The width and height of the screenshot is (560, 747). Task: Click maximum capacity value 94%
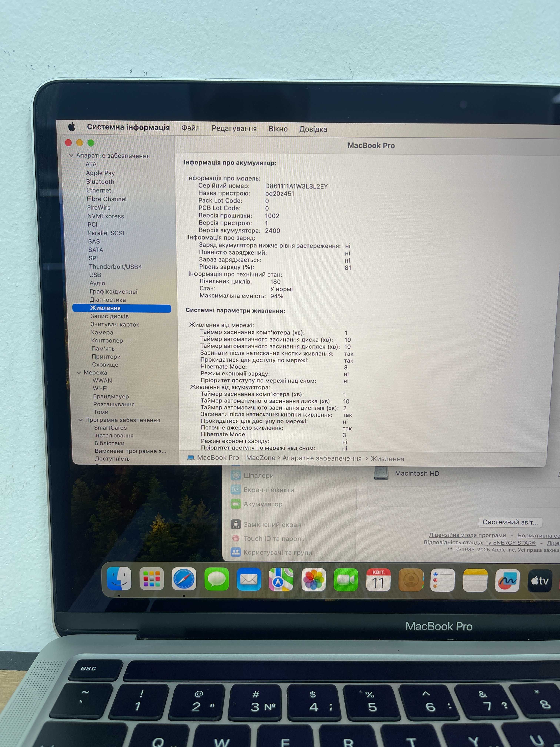click(277, 296)
